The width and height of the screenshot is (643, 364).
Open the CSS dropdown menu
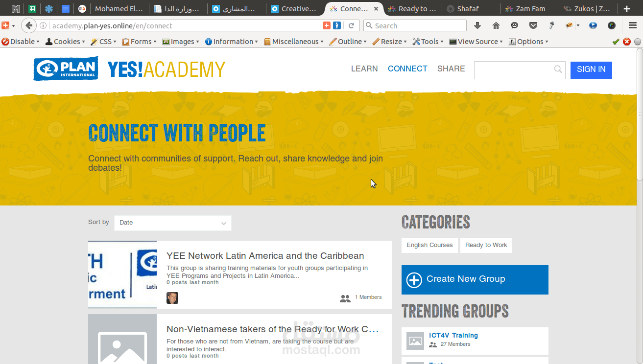pyautogui.click(x=104, y=42)
